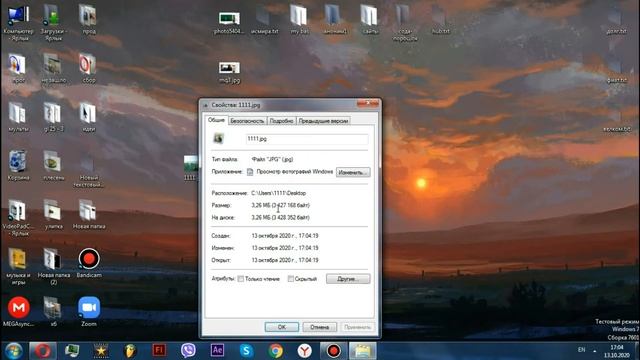The height and width of the screenshot is (360, 640).
Task: Open Google Chrome from the taskbar
Action: [276, 351]
